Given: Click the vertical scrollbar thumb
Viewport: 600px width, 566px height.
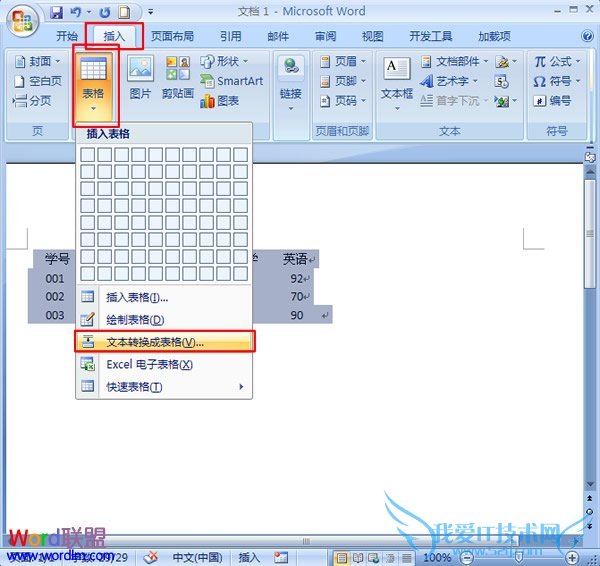Looking at the screenshot, I should pos(590,233).
